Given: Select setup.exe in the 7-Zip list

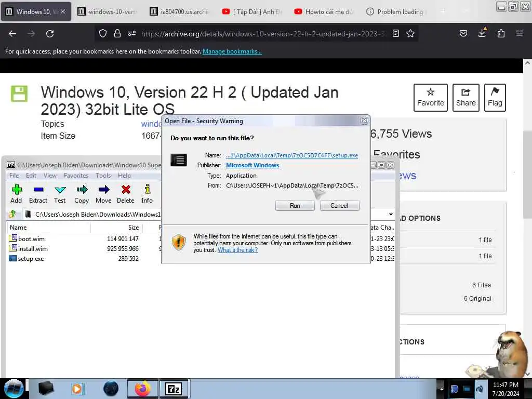Looking at the screenshot, I should [31, 259].
